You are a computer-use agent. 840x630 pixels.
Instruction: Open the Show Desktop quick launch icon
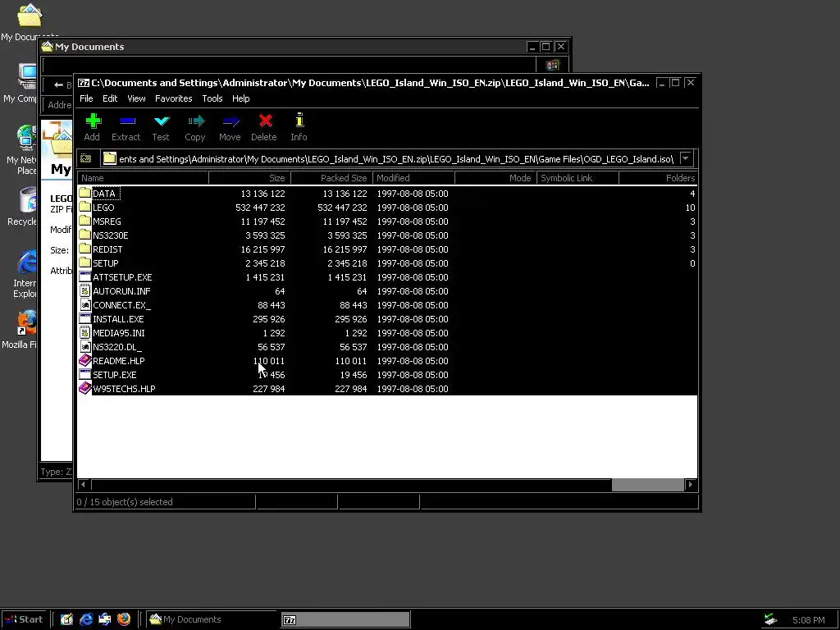[x=66, y=619]
